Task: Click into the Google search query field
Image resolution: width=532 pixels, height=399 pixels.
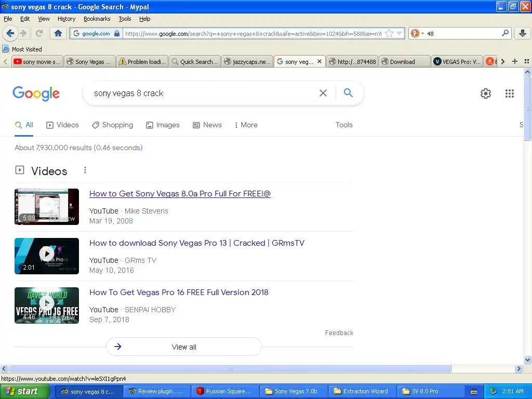Action: pyautogui.click(x=204, y=93)
